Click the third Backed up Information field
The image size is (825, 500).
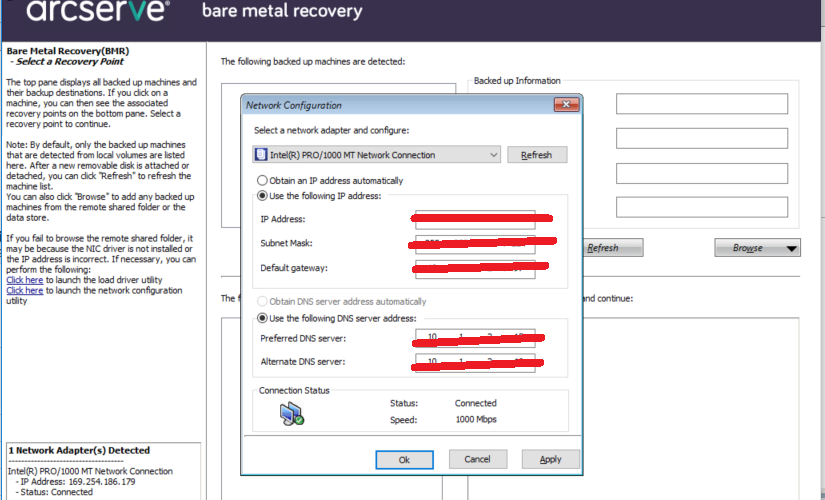tap(702, 173)
